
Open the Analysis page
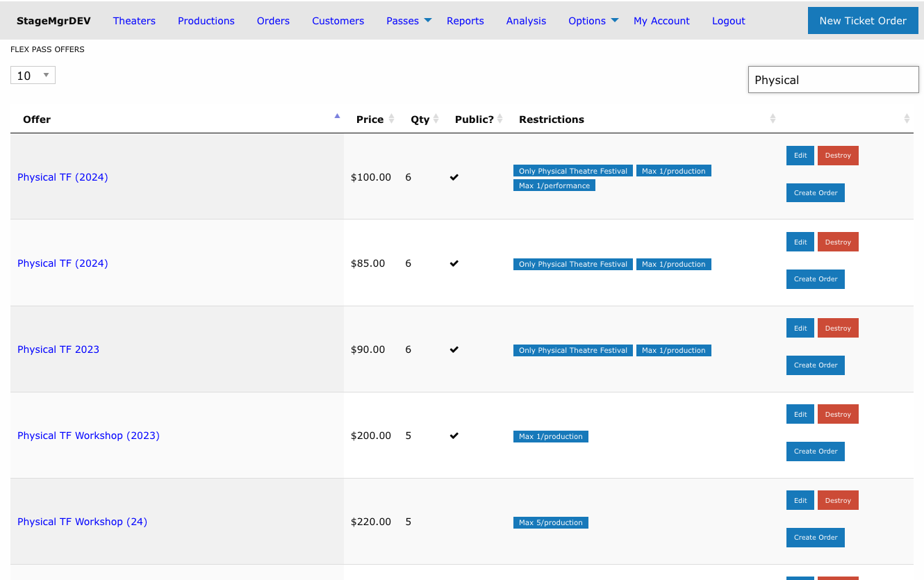point(526,21)
